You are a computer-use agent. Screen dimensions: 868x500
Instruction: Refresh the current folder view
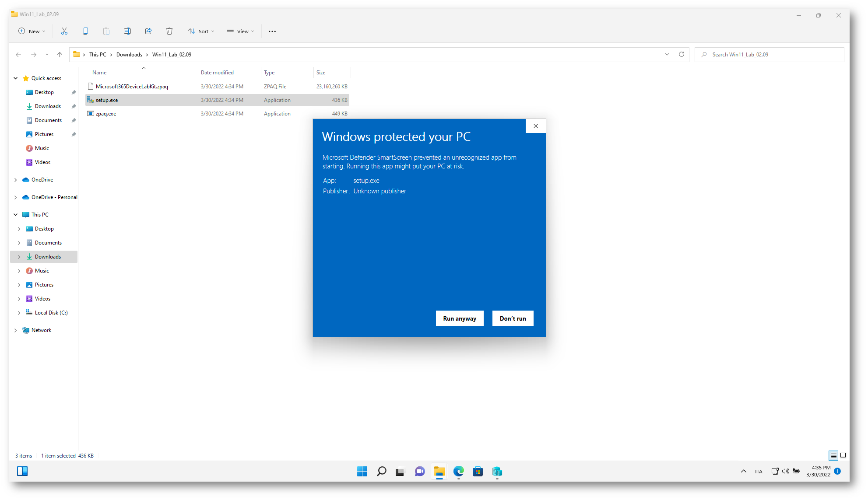click(x=682, y=55)
